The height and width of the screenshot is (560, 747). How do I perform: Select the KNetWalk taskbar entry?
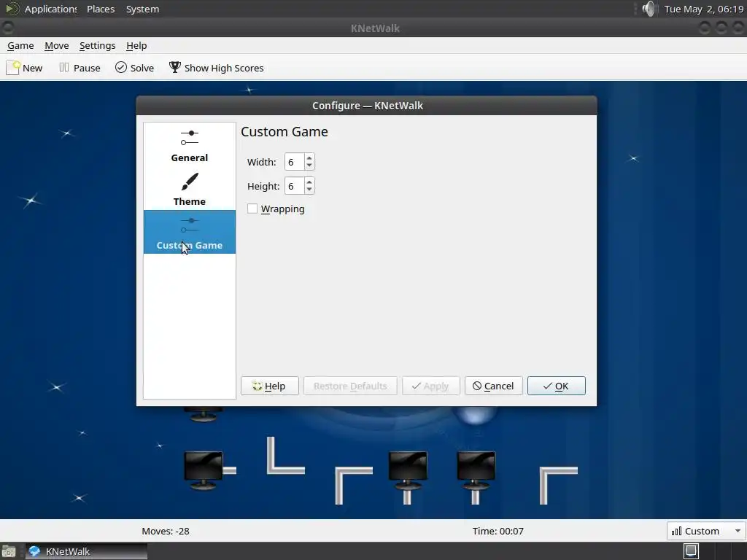[86, 551]
